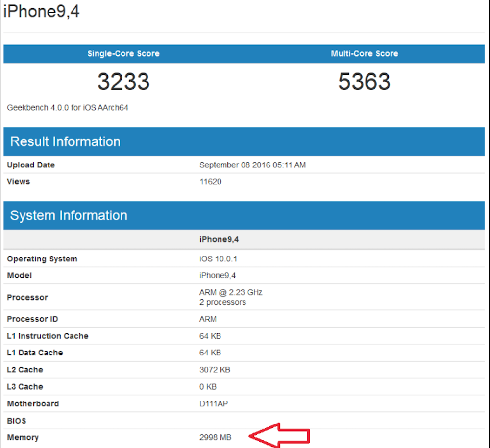The width and height of the screenshot is (490, 448).
Task: Select the ARM @ 2.23 GHz text
Action: tap(231, 292)
